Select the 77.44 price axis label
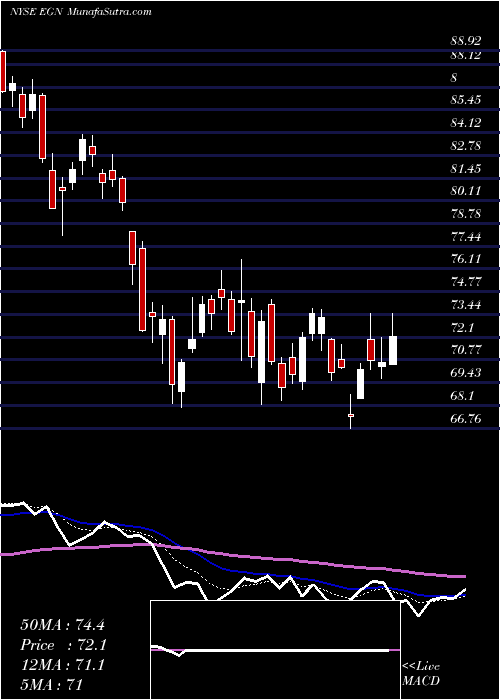 point(466,237)
